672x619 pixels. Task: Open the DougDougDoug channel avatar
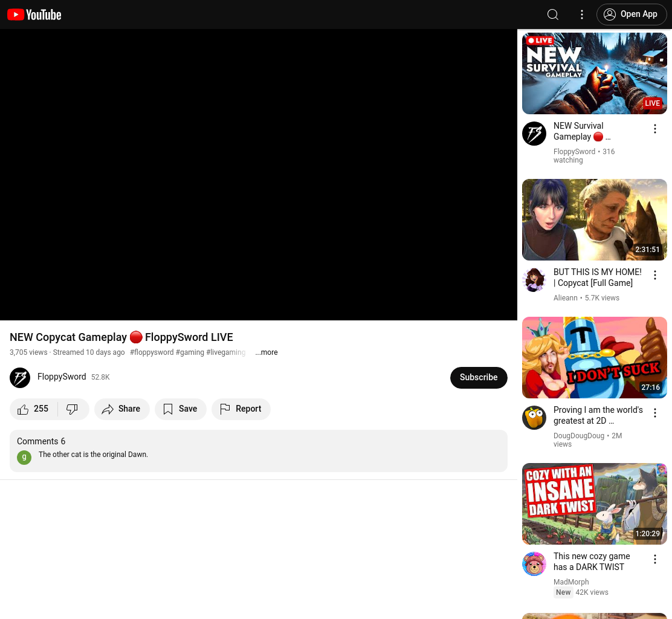coord(534,418)
